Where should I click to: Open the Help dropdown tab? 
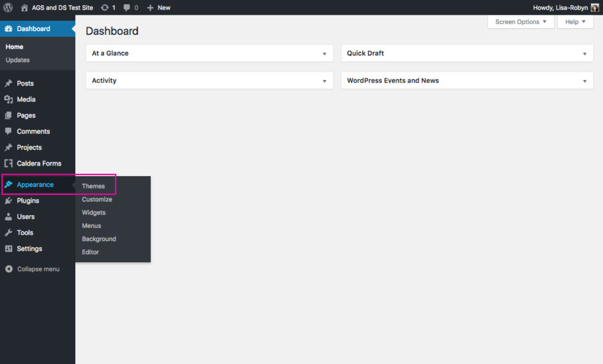pos(575,22)
